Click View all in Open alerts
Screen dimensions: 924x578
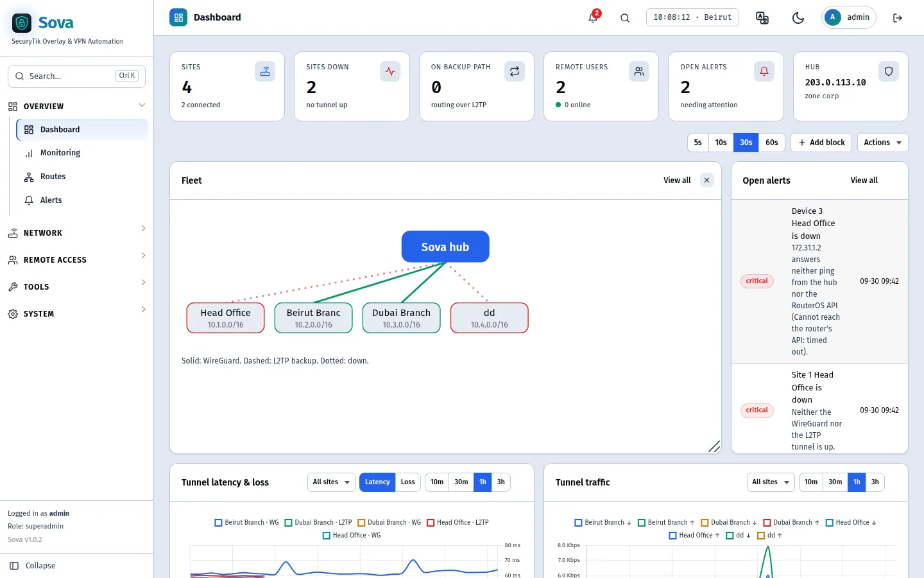point(864,180)
